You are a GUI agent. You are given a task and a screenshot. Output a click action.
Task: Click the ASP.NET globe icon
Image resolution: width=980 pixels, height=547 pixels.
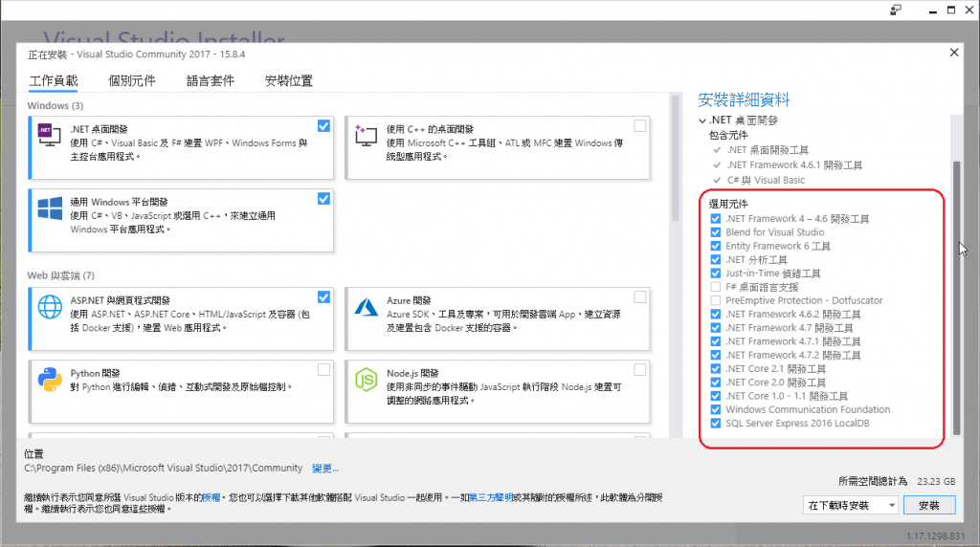pyautogui.click(x=50, y=307)
